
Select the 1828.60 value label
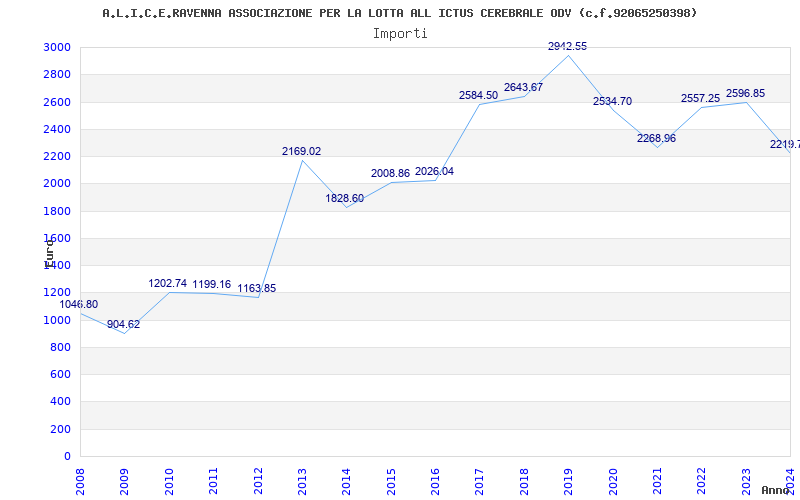[344, 198]
